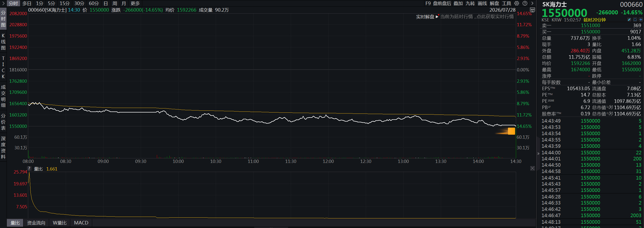Click F9 deep data button
This screenshot has width=644, height=228.
click(x=428, y=3)
